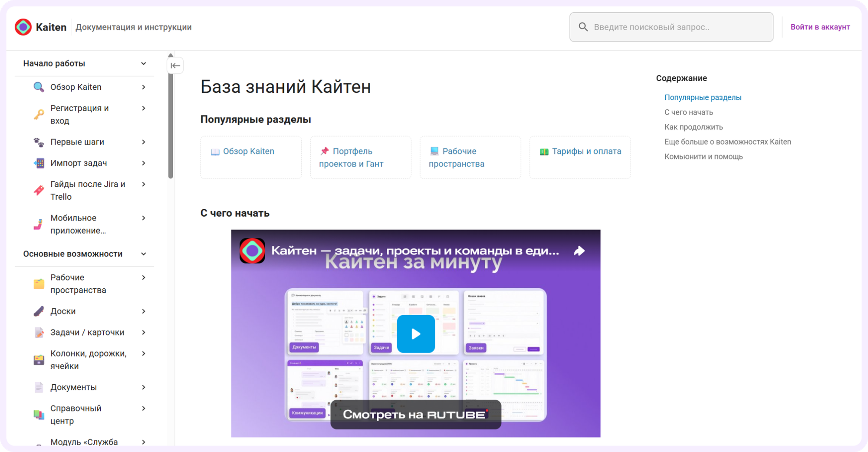
Task: Go to Популярные разделы in contents
Action: point(703,98)
